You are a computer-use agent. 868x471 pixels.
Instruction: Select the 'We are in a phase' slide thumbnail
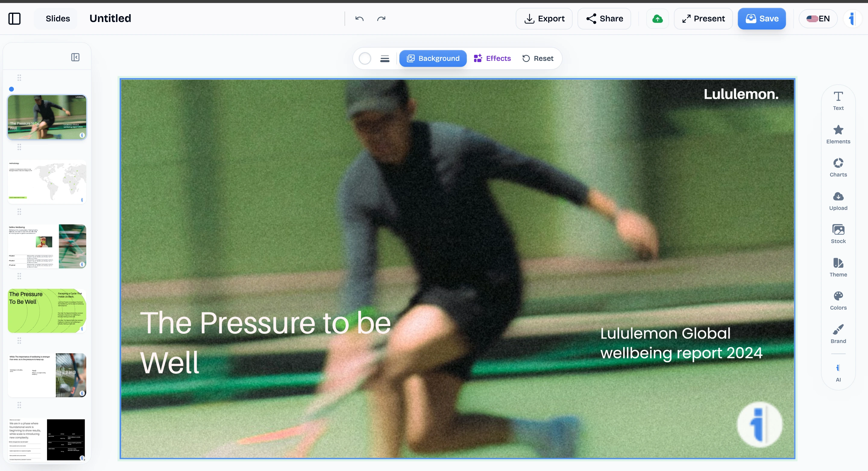coord(47,440)
